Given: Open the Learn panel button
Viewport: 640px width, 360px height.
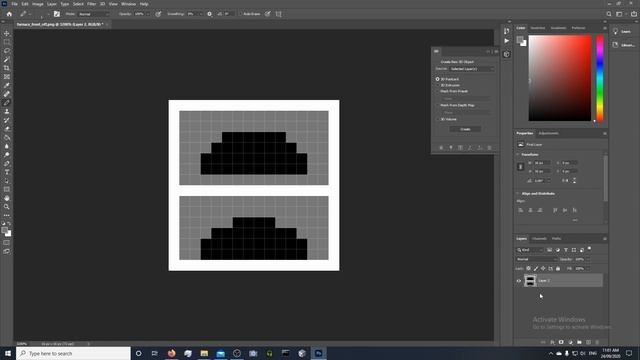Looking at the screenshot, I should click(622, 31).
